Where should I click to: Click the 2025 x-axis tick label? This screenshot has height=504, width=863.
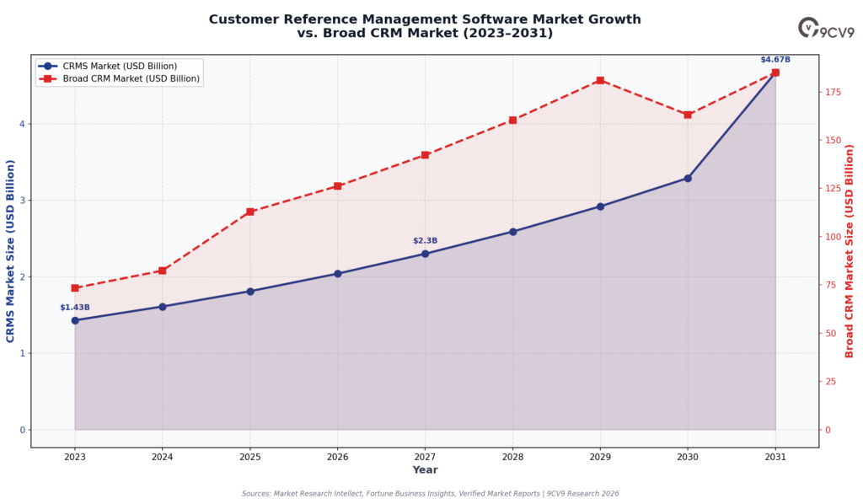pyautogui.click(x=249, y=457)
